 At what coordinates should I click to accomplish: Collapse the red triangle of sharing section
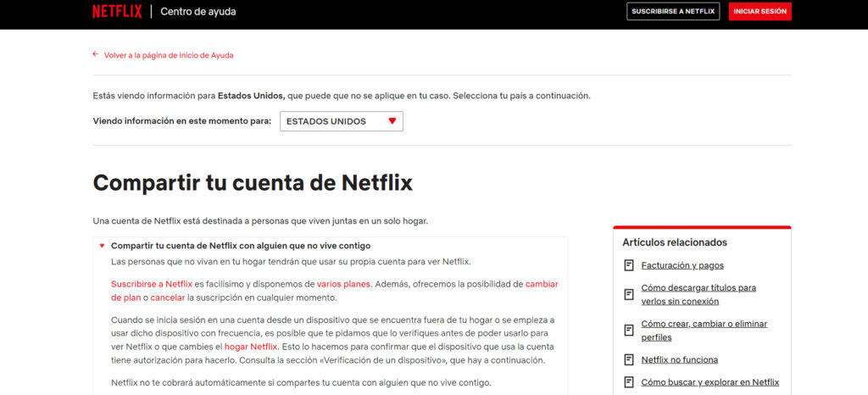(x=102, y=246)
